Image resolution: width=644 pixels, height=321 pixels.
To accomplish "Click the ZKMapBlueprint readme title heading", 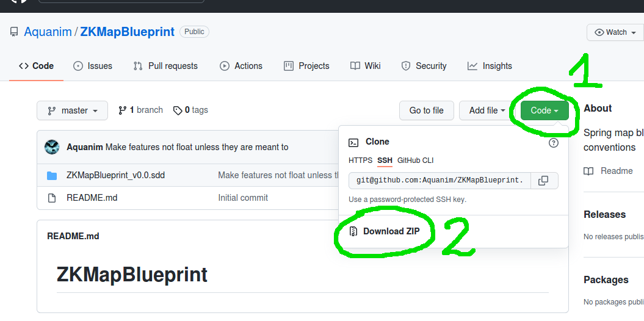I will tap(132, 275).
